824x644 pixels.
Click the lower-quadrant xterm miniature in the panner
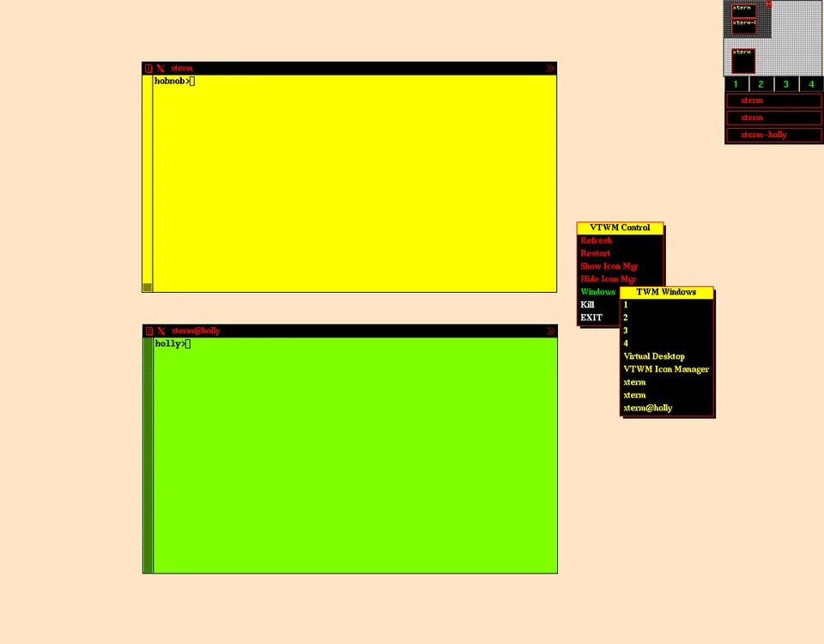tap(743, 61)
